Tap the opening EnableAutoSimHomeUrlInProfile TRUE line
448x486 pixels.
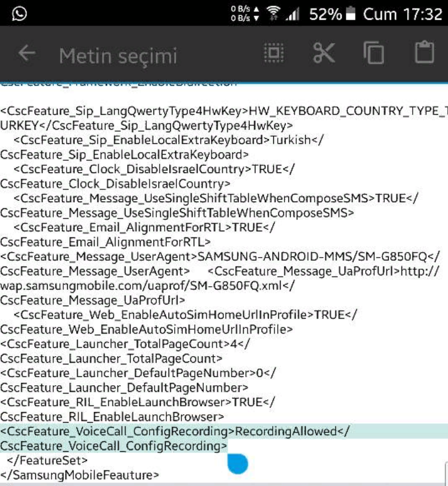pos(185,315)
